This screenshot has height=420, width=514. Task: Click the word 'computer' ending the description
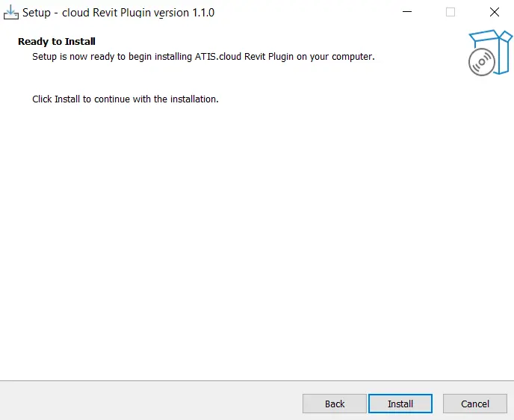pos(353,57)
